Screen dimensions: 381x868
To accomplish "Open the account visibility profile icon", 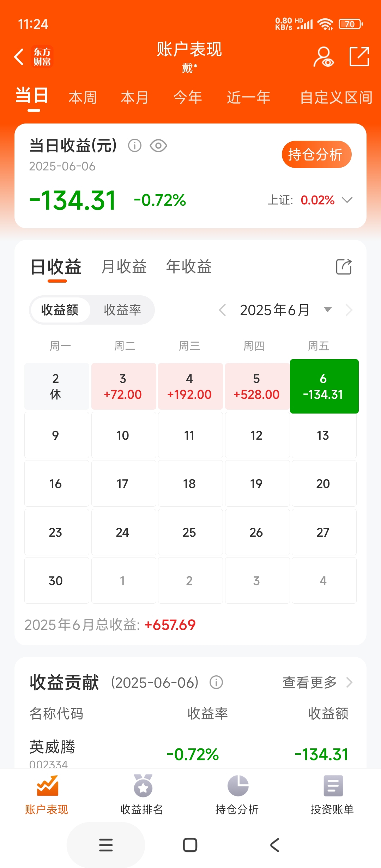I will (x=323, y=57).
